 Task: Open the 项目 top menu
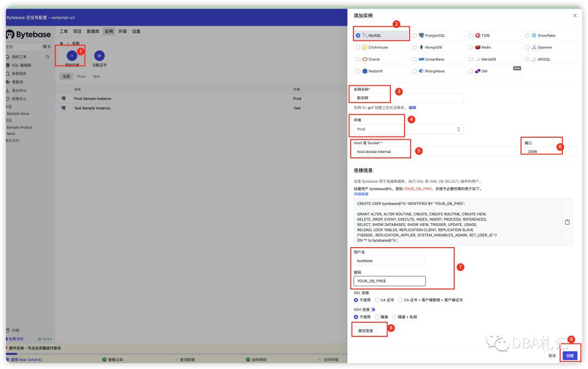coord(77,32)
